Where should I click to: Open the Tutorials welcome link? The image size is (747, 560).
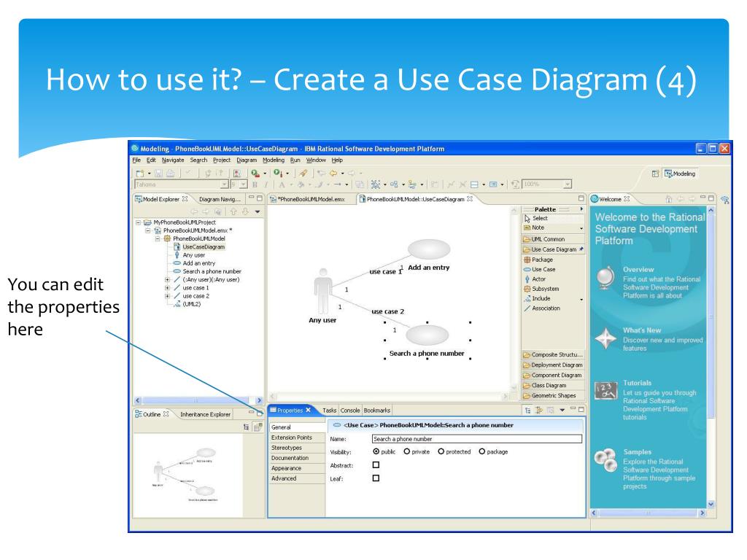(637, 383)
